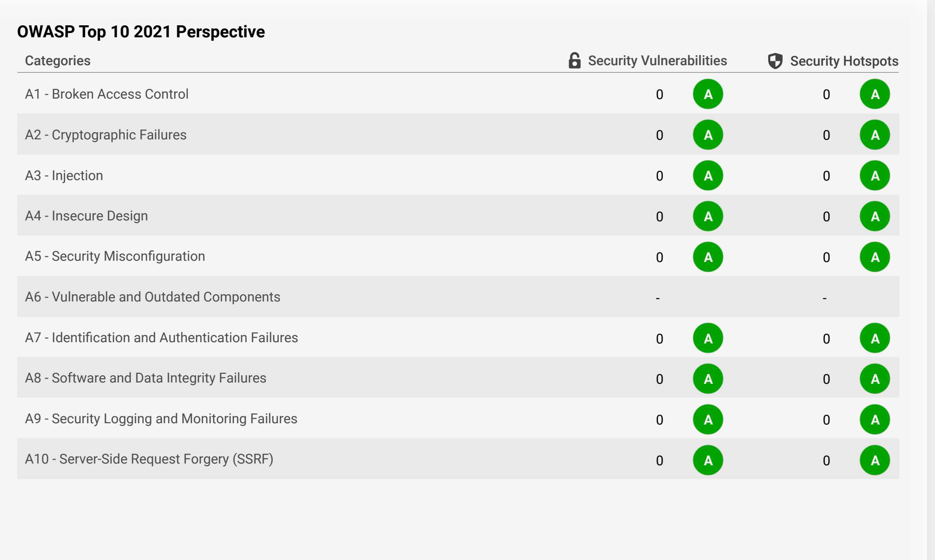Click the shield icon beside Security Hotspots

pos(775,60)
